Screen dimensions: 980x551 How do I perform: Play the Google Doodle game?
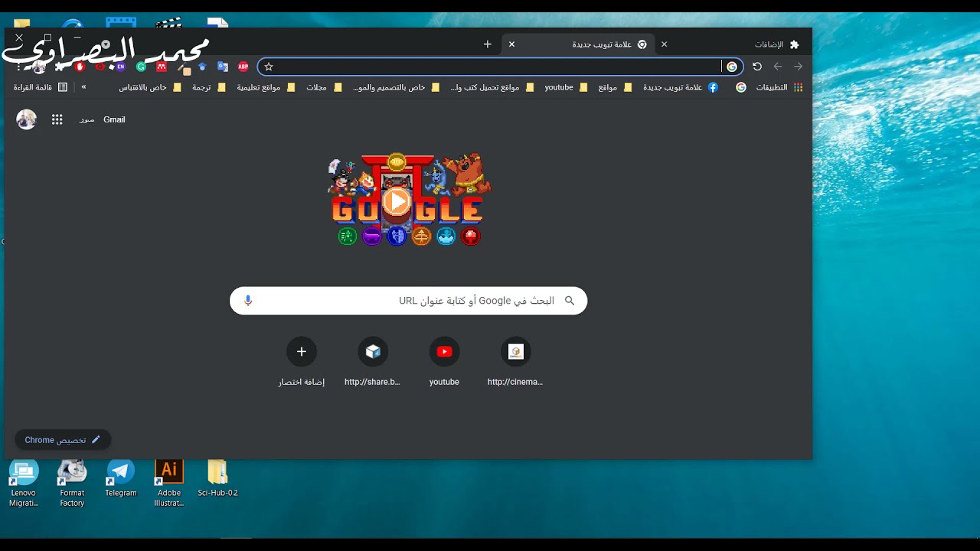396,202
